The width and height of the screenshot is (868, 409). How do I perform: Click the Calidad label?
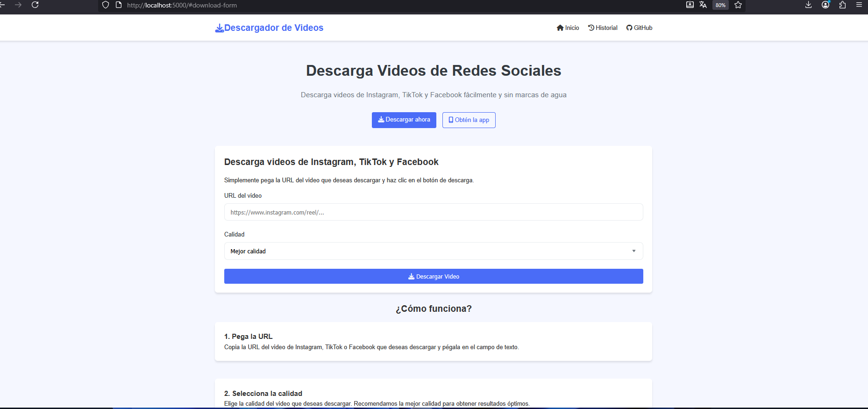tap(235, 235)
